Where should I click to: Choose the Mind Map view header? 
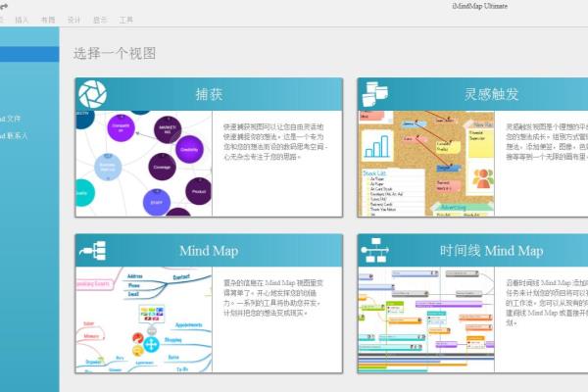tap(209, 251)
